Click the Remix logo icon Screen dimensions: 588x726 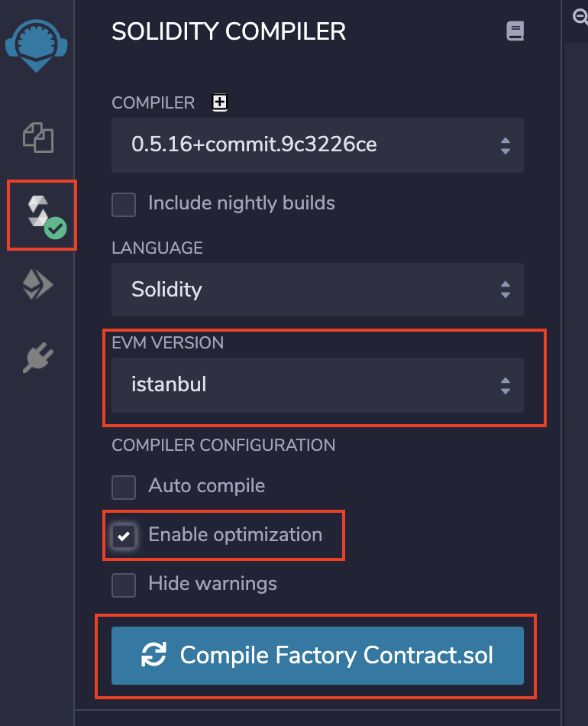37,43
